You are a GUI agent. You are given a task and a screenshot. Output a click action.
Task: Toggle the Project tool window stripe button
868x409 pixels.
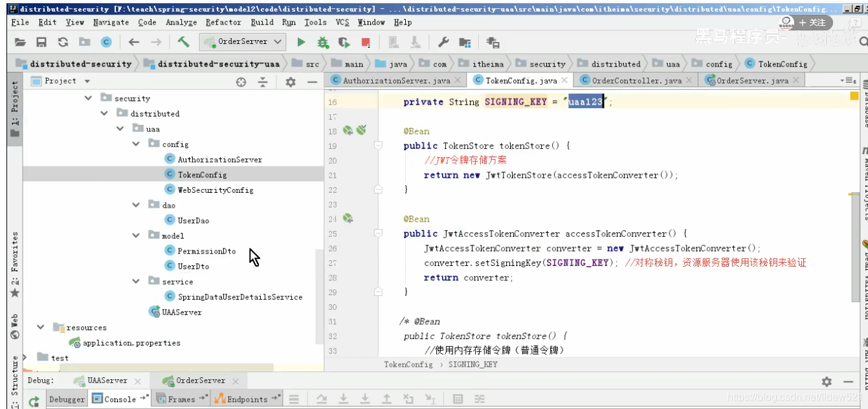coord(15,109)
